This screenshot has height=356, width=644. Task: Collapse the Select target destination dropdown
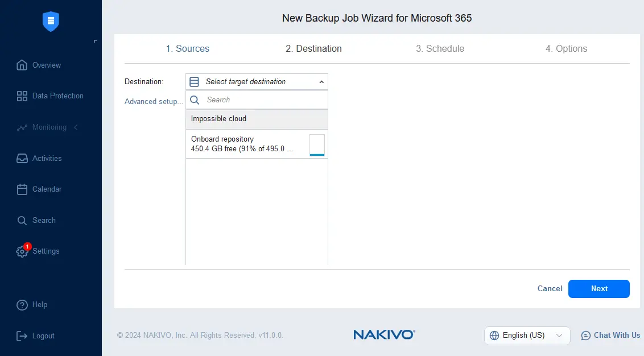[x=321, y=82]
